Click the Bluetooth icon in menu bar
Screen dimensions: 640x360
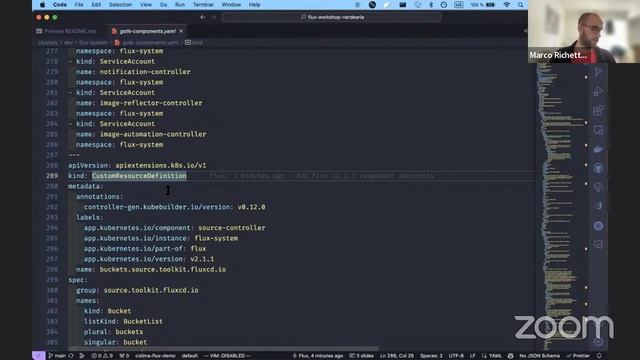(431, 5)
